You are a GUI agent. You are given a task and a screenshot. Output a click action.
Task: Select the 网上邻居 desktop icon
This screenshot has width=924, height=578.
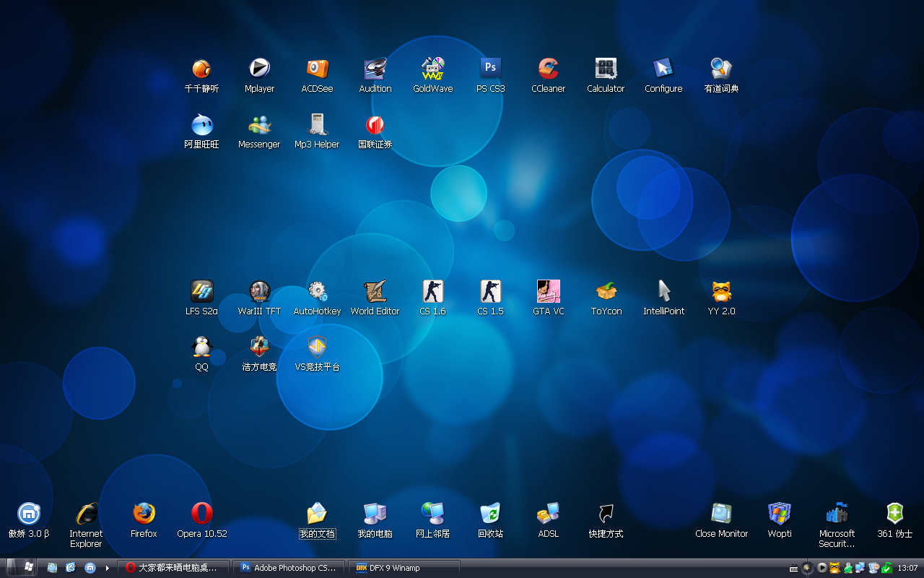432,521
